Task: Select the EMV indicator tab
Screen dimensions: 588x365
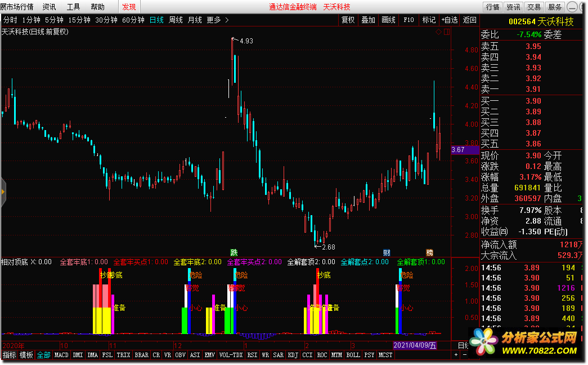Action: (x=210, y=355)
